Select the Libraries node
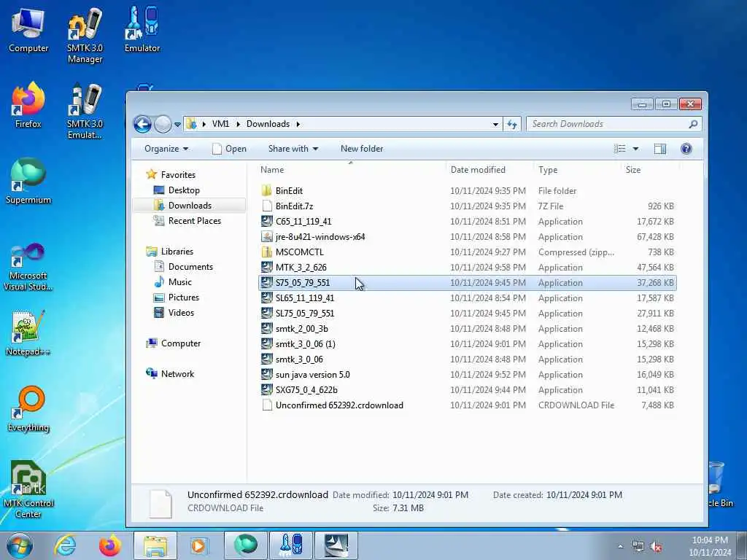 [x=177, y=252]
